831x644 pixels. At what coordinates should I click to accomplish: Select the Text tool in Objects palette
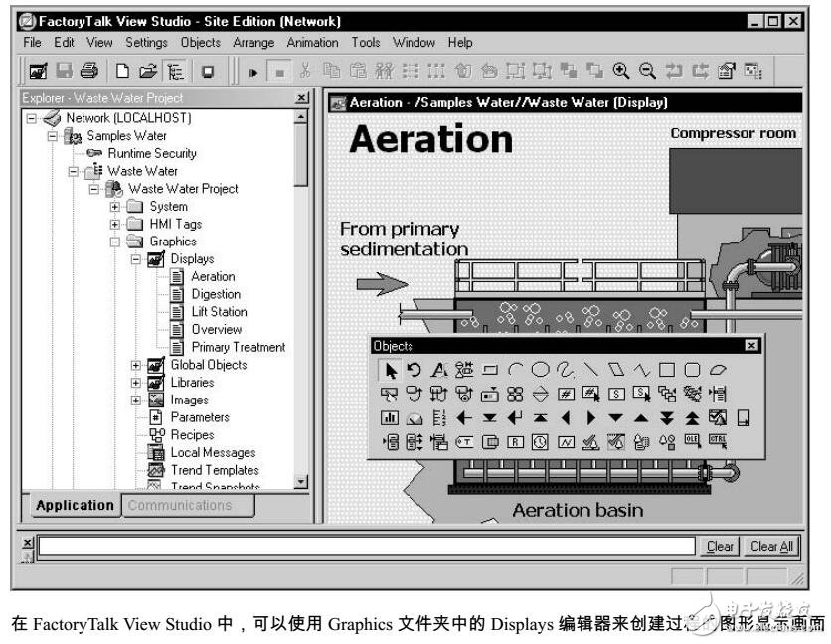(439, 370)
